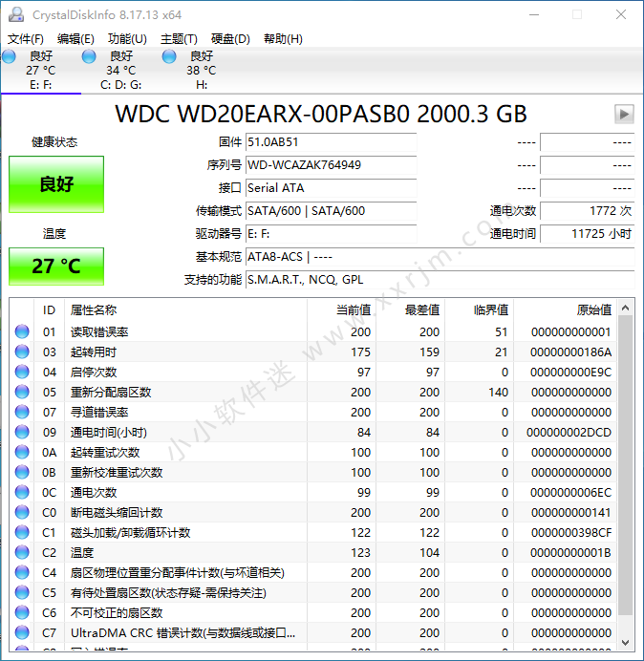The height and width of the screenshot is (661, 644).
Task: Click status orb for H: disk
Action: pyautogui.click(x=169, y=56)
